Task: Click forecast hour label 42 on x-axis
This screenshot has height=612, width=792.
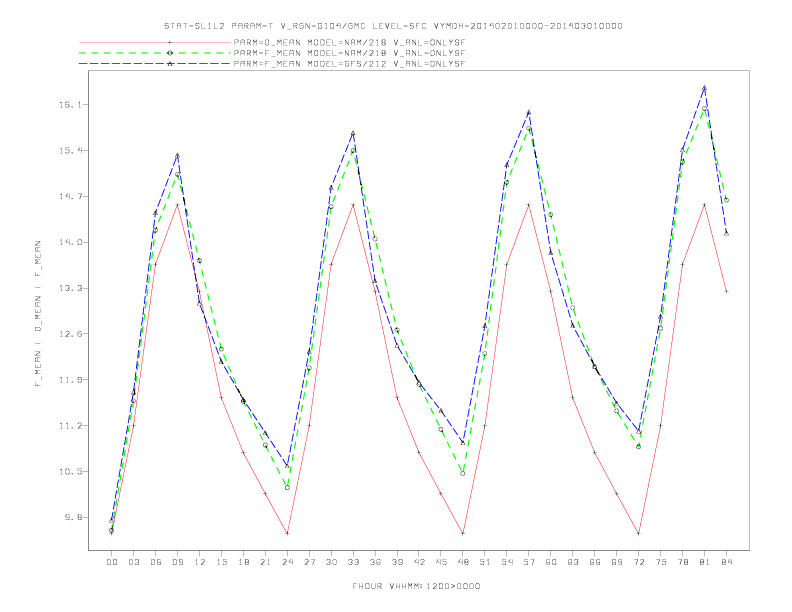Action: click(x=419, y=562)
